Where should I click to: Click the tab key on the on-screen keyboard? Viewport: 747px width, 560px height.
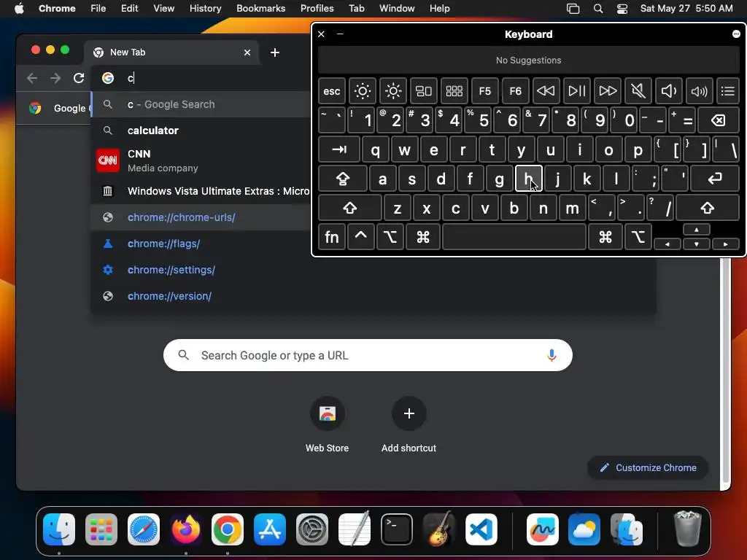[338, 149]
